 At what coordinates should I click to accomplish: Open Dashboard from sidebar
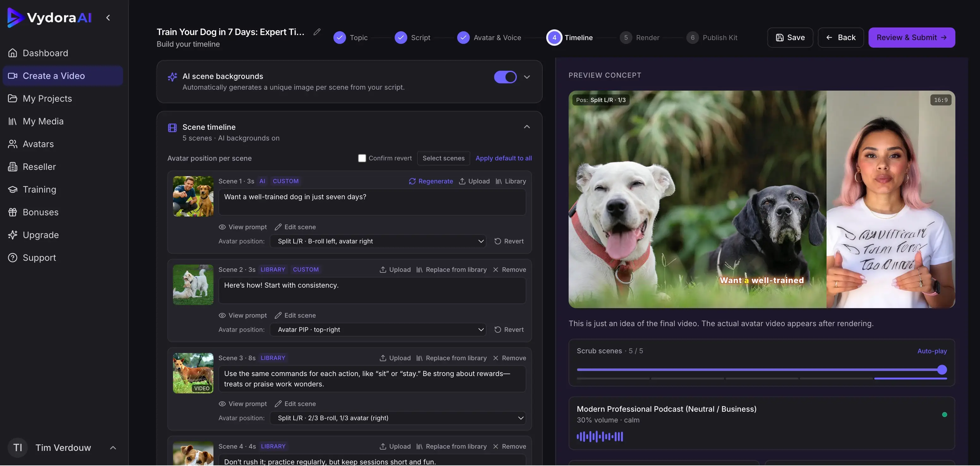[63, 53]
